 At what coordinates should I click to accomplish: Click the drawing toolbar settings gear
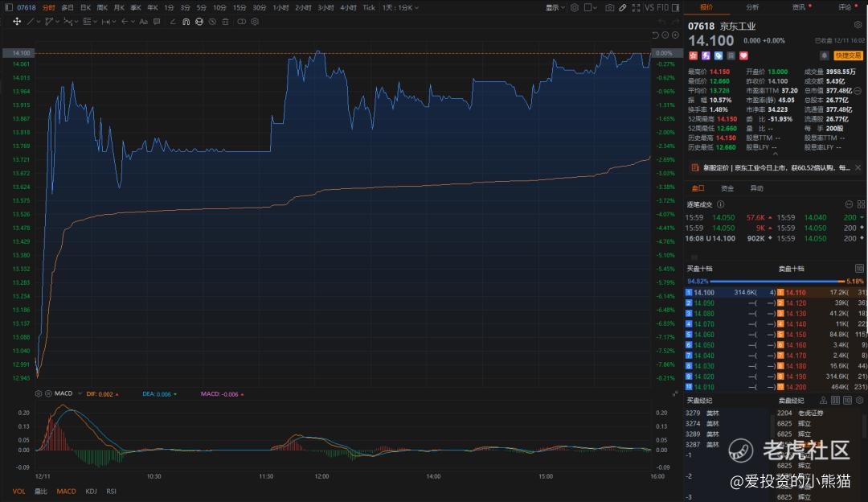pos(255,22)
